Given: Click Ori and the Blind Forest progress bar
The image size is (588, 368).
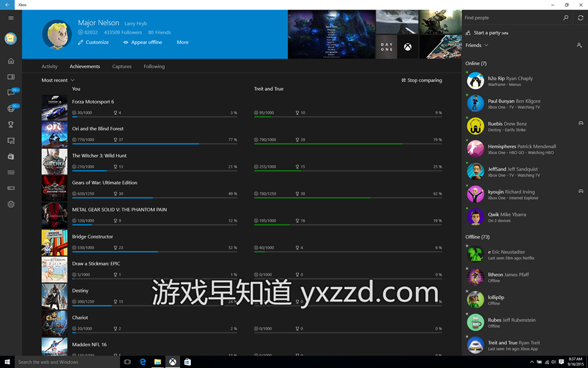Looking at the screenshot, I should 155,144.
